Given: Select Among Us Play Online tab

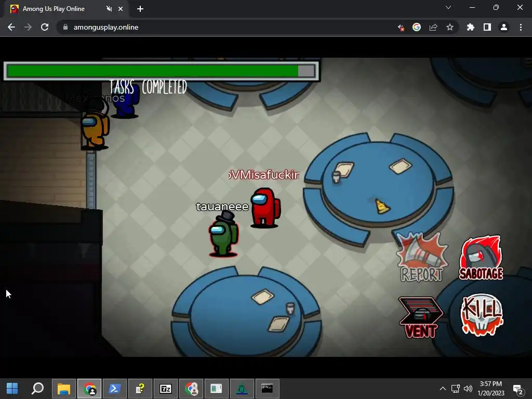Looking at the screenshot, I should (66, 9).
